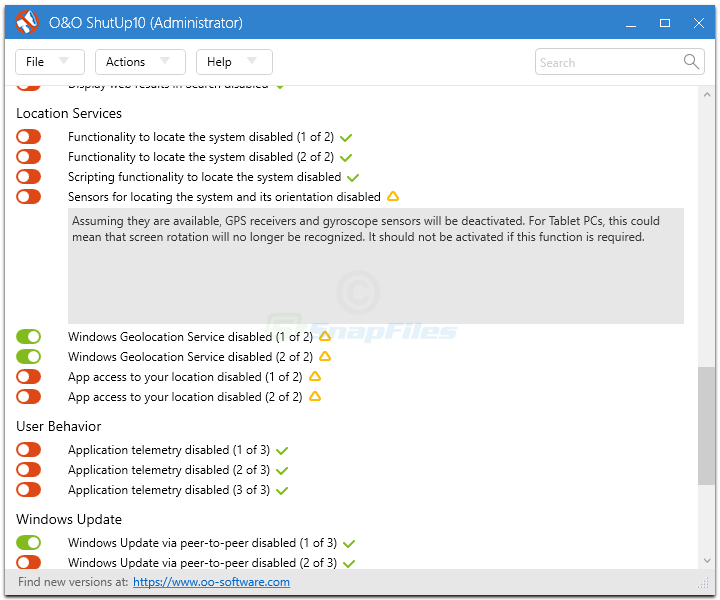Collapse the Sensors for locating the system description
The height and width of the screenshot is (600, 720).
[x=224, y=197]
